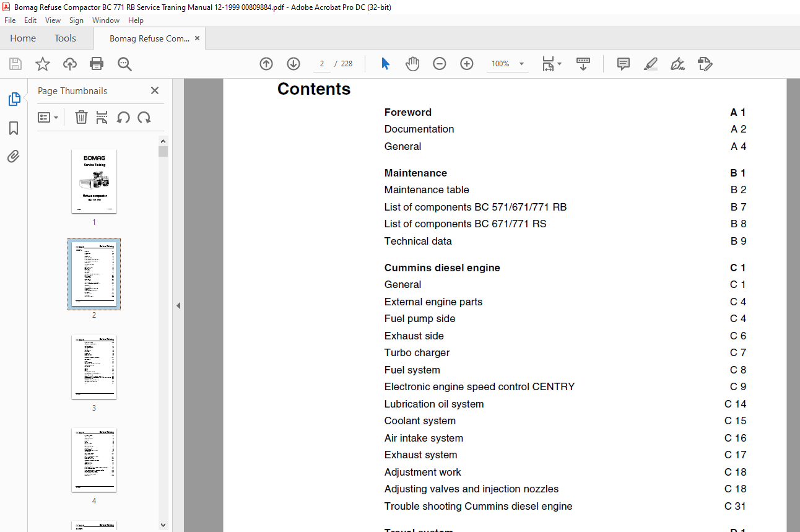Select the Highlight text tool
The image size is (800, 532).
(x=651, y=64)
